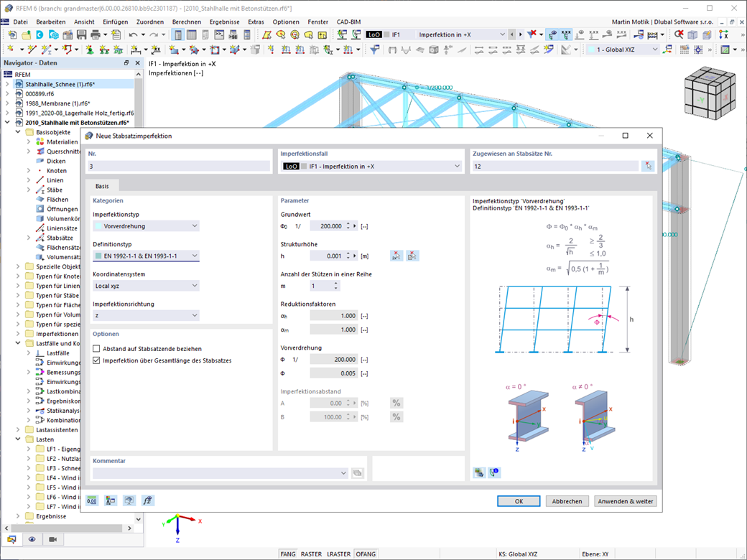This screenshot has height=560, width=747.
Task: Click the Abbrechen button
Action: pyautogui.click(x=567, y=501)
